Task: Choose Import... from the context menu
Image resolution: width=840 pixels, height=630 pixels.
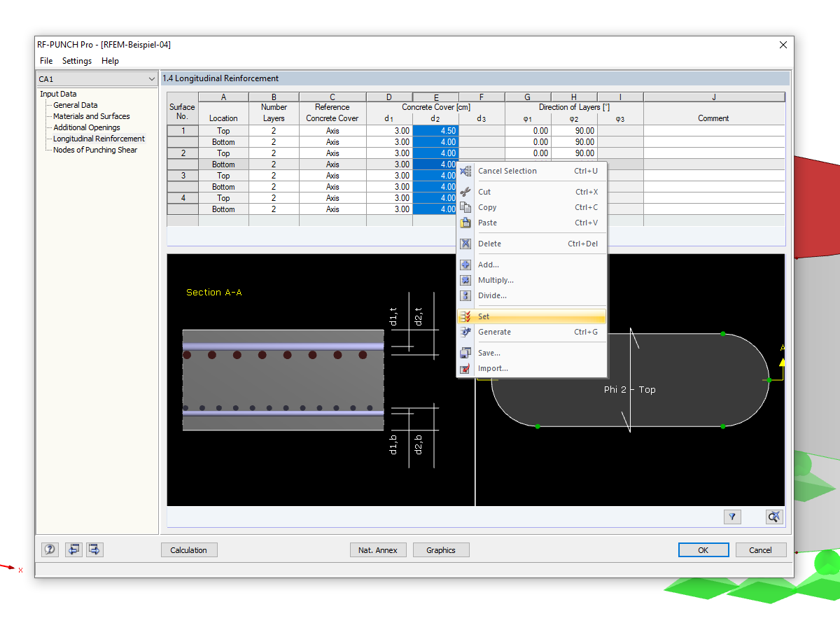Action: [531, 368]
